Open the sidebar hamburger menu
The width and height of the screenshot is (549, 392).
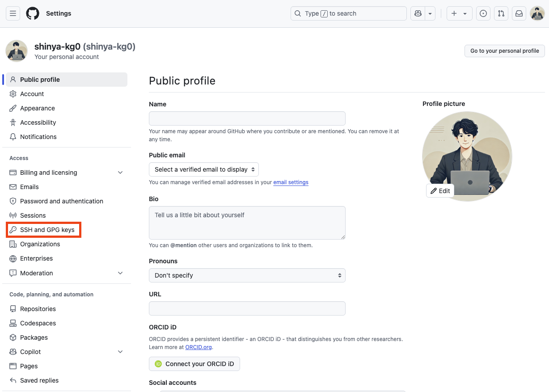pyautogui.click(x=13, y=13)
